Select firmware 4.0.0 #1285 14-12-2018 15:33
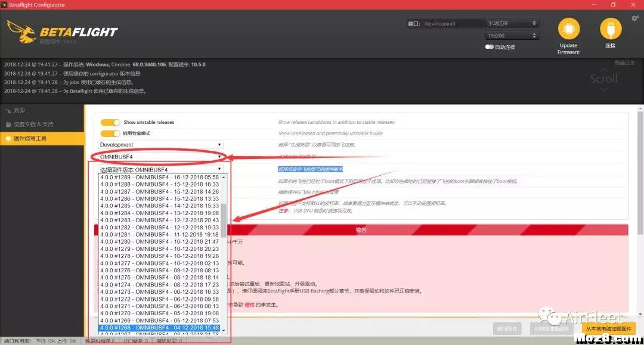The width and height of the screenshot is (644, 345). point(159,206)
